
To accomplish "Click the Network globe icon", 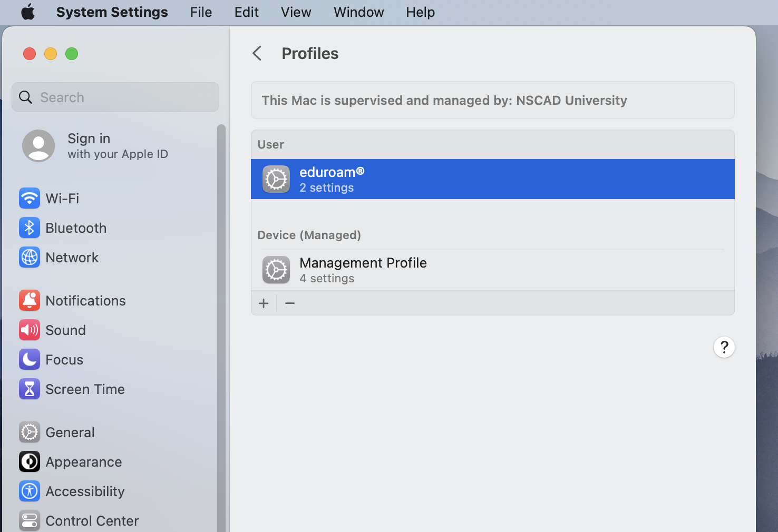I will tap(30, 258).
